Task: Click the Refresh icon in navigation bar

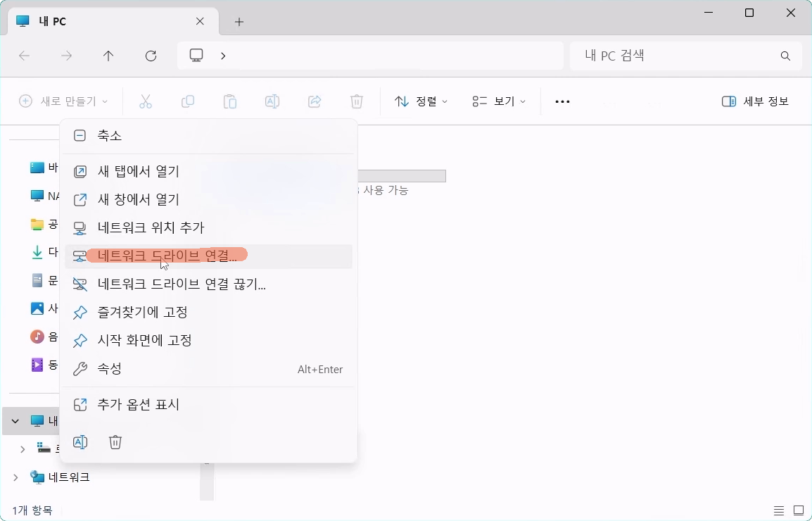Action: point(151,56)
